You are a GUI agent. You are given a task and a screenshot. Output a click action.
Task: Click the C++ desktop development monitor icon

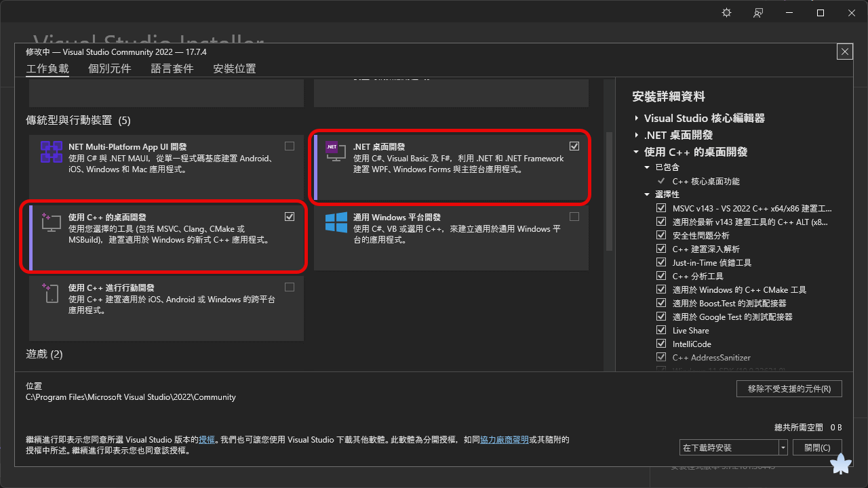(x=52, y=222)
